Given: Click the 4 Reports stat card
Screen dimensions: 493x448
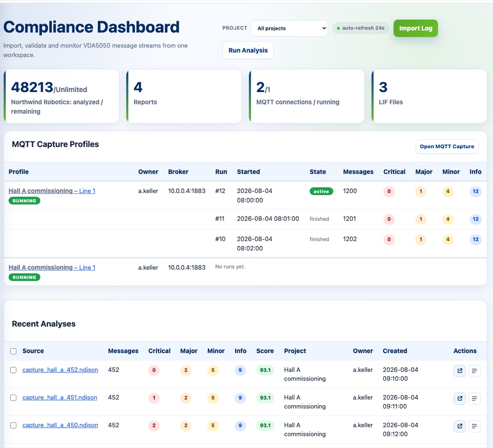Looking at the screenshot, I should tap(184, 96).
